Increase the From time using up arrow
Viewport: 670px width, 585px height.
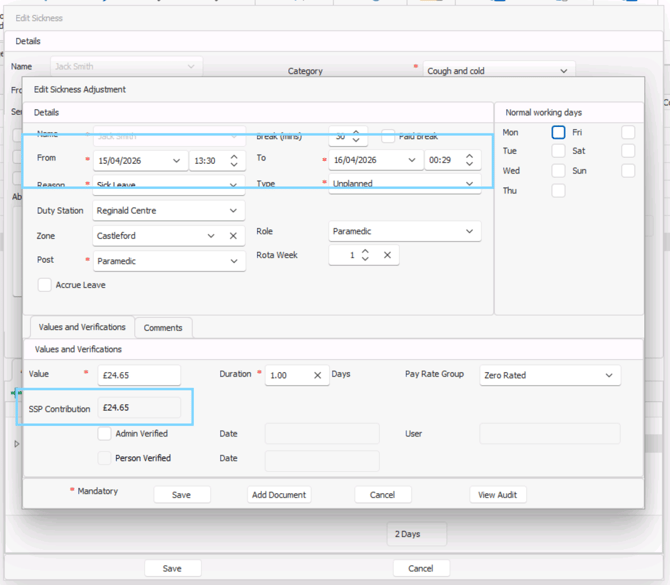234,156
